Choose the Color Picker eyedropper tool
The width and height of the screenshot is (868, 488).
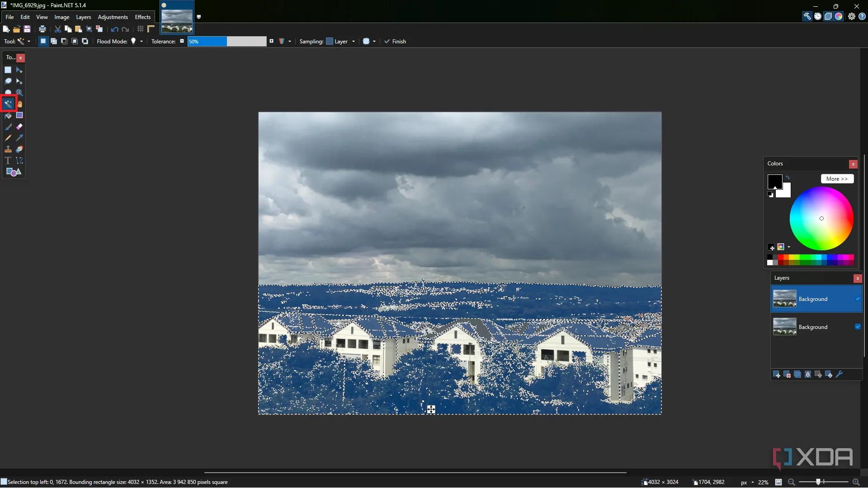[x=19, y=138]
